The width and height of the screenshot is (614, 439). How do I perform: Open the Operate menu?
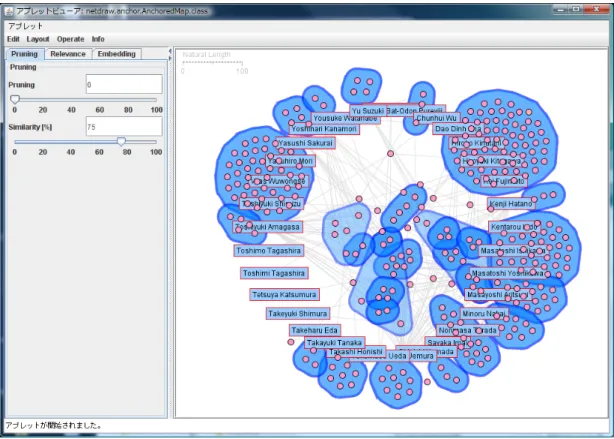[x=70, y=39]
